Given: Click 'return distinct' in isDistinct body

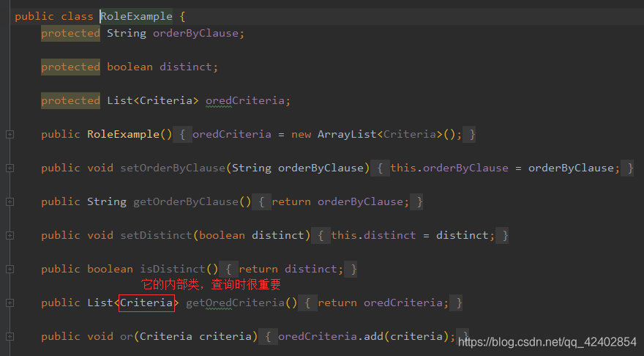Looking at the screenshot, I should 288,270.
